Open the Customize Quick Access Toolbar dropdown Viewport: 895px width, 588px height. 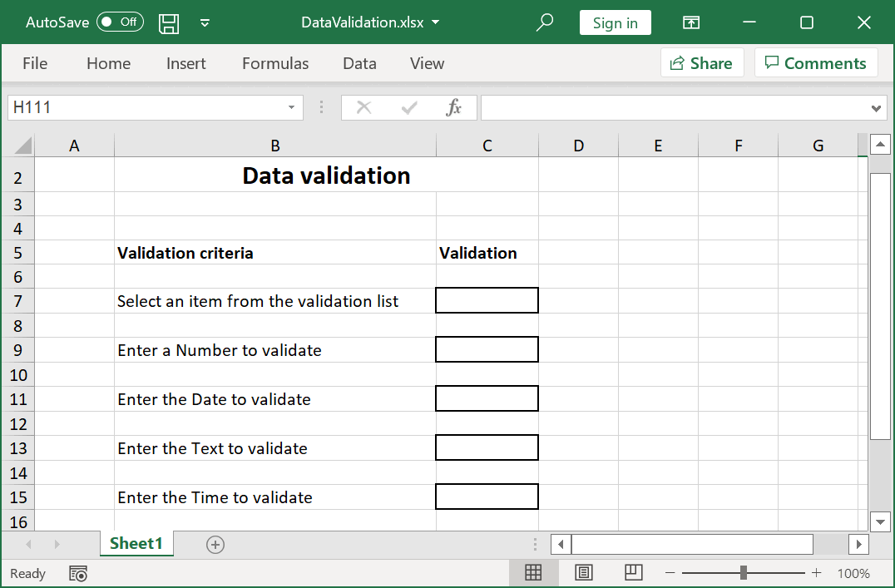tap(205, 23)
